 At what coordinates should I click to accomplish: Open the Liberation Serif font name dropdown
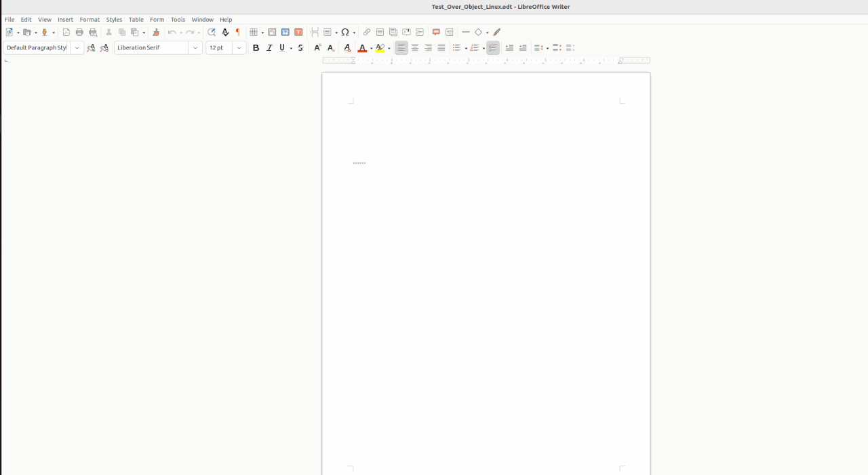(x=195, y=47)
